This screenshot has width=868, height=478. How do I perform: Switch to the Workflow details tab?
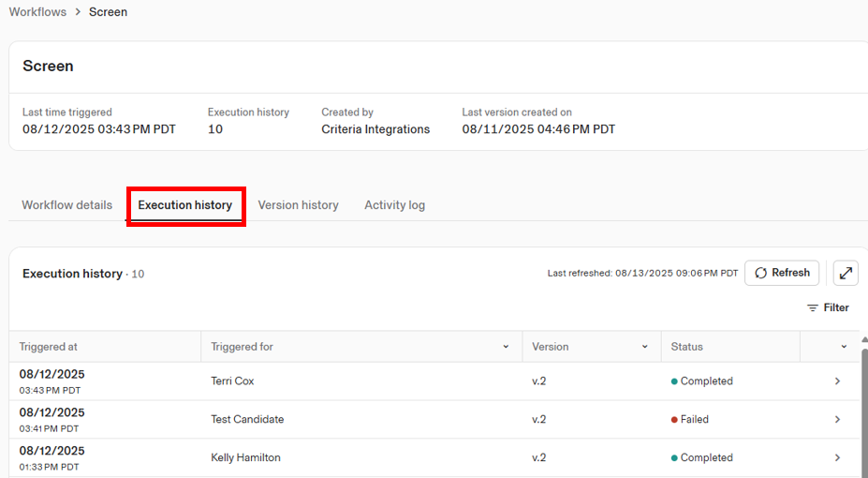(67, 205)
